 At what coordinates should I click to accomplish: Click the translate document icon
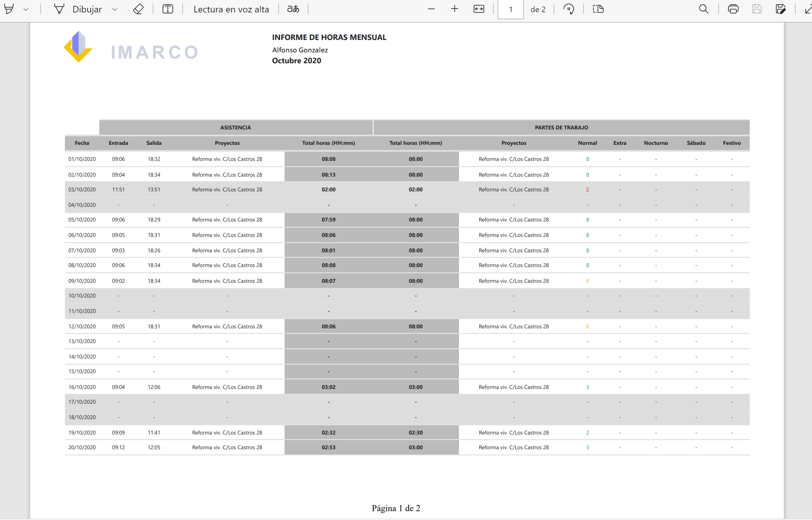(293, 9)
